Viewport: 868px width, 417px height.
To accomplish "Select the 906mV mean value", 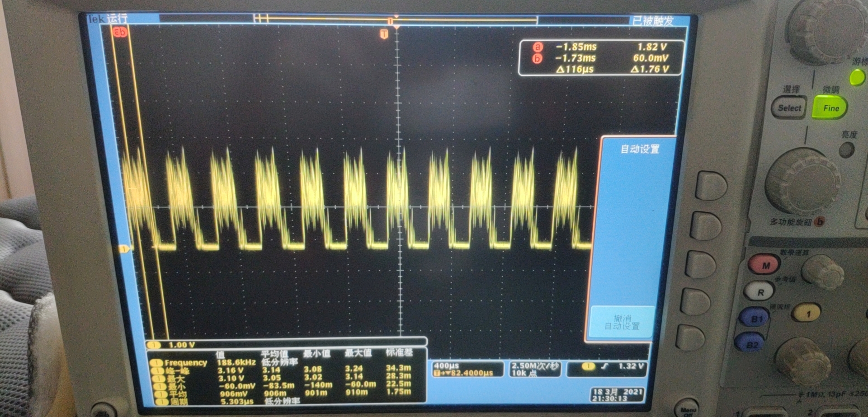I will pyautogui.click(x=234, y=394).
